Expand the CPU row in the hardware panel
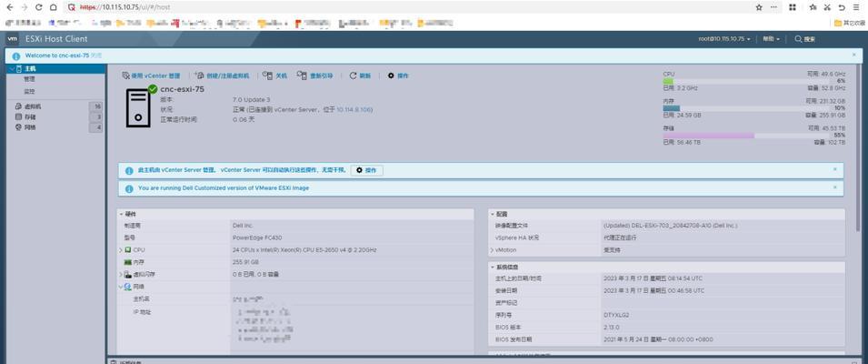Screen dimensions: 868x364 [121, 250]
